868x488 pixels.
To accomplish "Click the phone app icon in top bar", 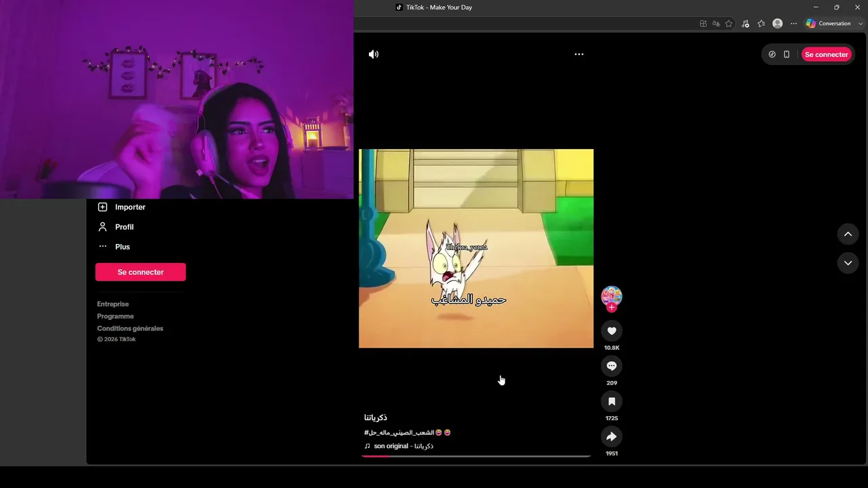I will 787,54.
